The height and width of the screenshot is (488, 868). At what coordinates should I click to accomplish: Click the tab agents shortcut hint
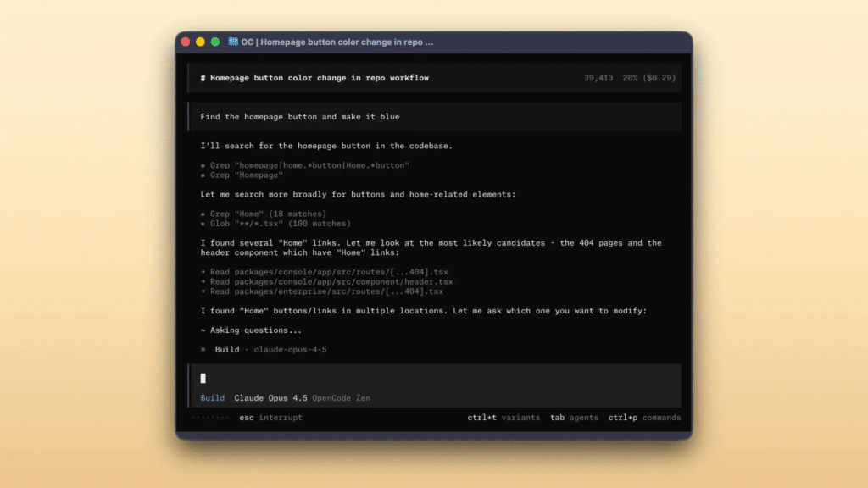pyautogui.click(x=574, y=418)
